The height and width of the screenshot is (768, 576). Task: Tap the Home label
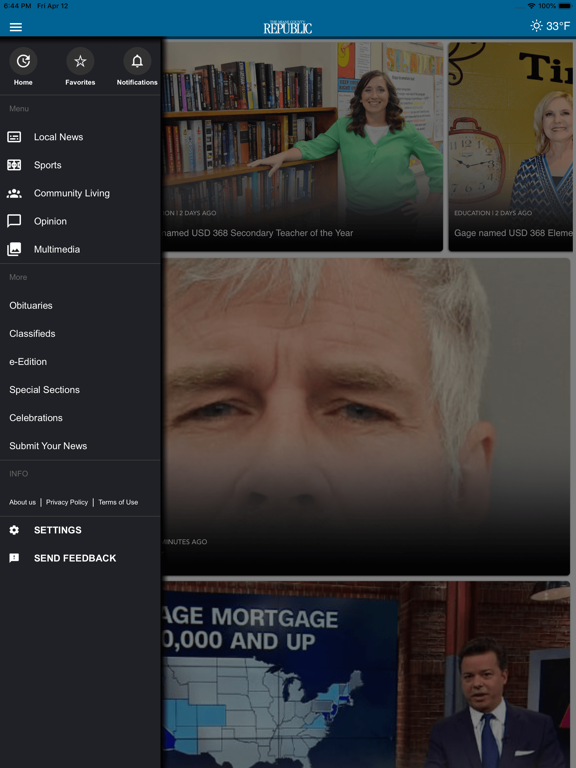[x=23, y=82]
